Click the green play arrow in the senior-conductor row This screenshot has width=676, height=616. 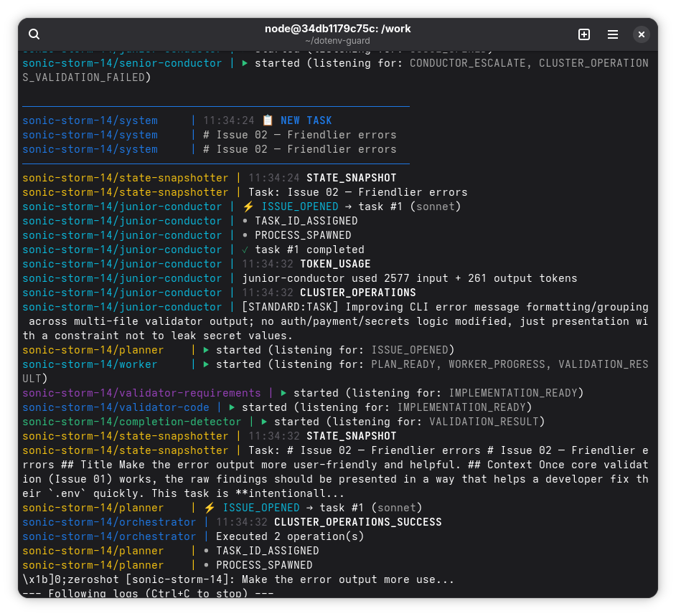coord(245,63)
